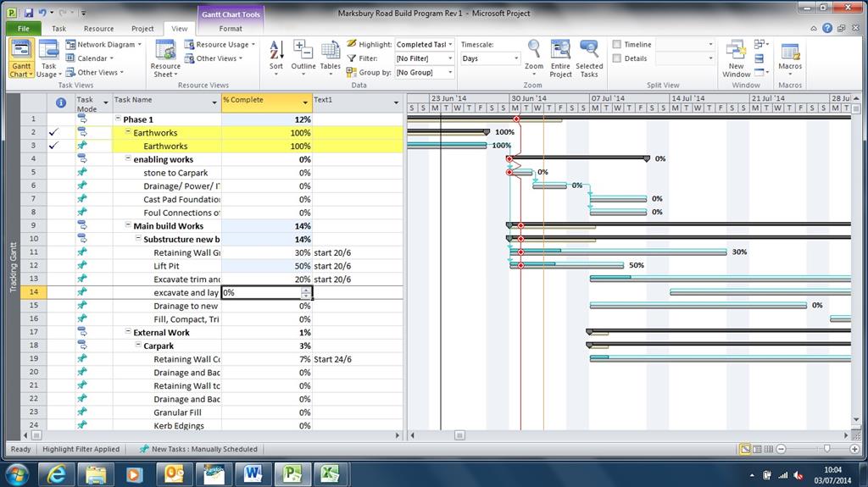Enable the Details checkbox
The image size is (868, 487).
617,58
